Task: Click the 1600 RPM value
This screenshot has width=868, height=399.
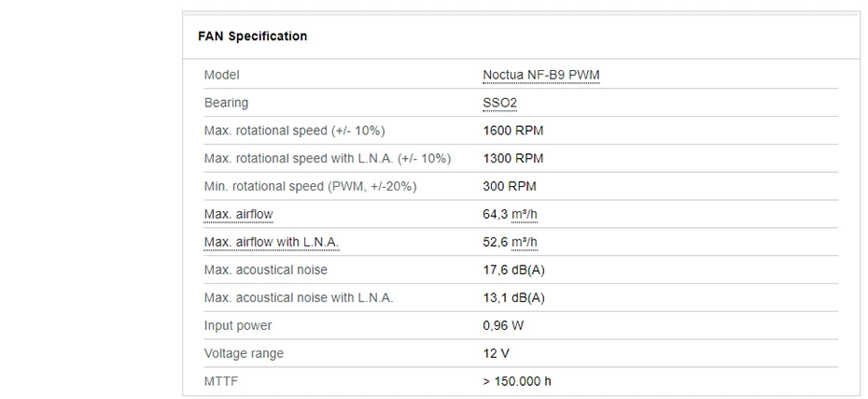Action: (512, 130)
